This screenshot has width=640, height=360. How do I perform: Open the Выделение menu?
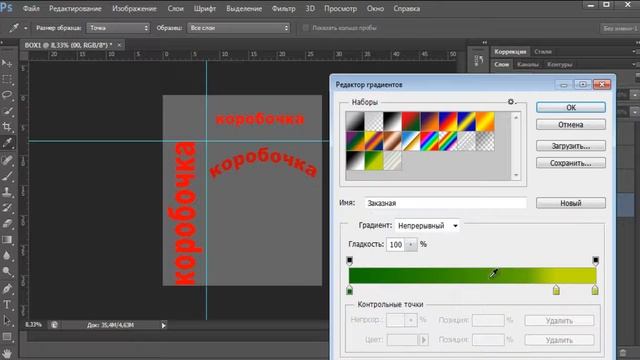[244, 9]
